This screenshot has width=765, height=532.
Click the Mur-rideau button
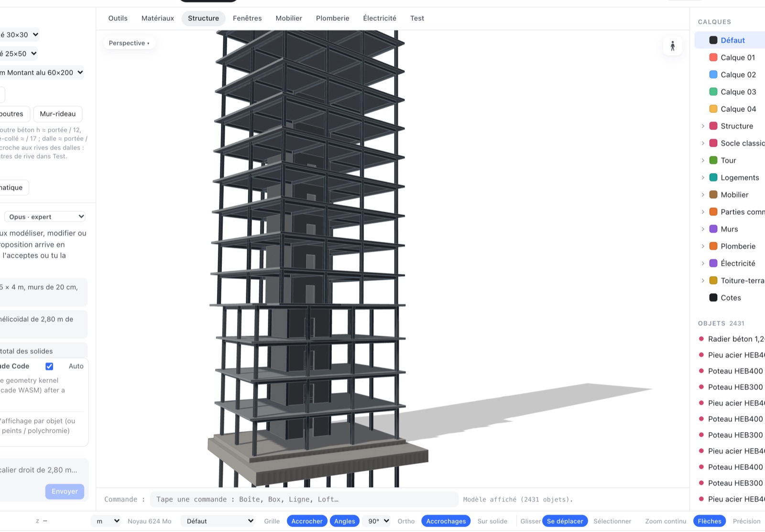click(x=58, y=114)
